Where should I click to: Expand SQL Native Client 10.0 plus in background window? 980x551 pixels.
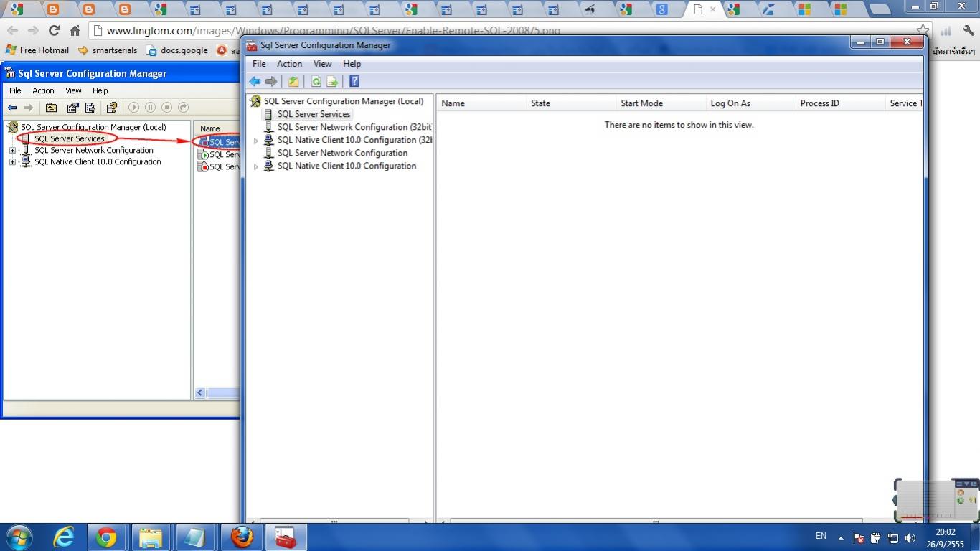(x=12, y=162)
